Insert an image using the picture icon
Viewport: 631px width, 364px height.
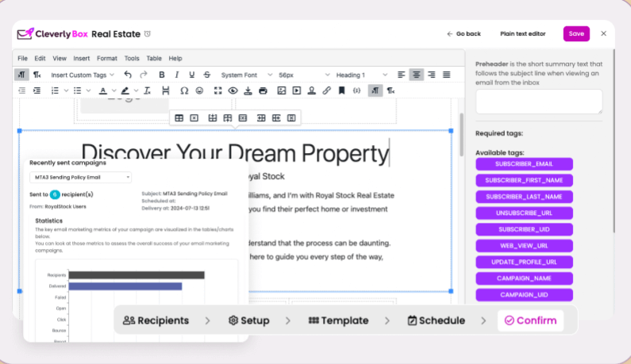tap(281, 91)
